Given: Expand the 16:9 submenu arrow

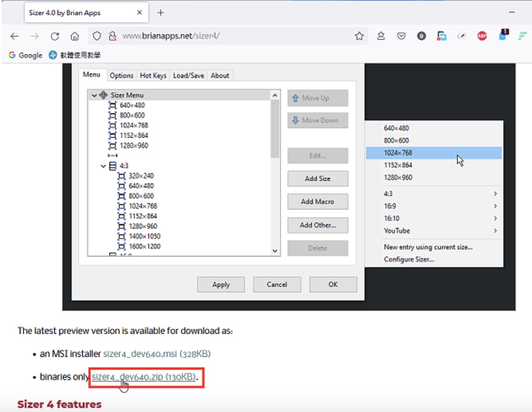Looking at the screenshot, I should pyautogui.click(x=495, y=206).
